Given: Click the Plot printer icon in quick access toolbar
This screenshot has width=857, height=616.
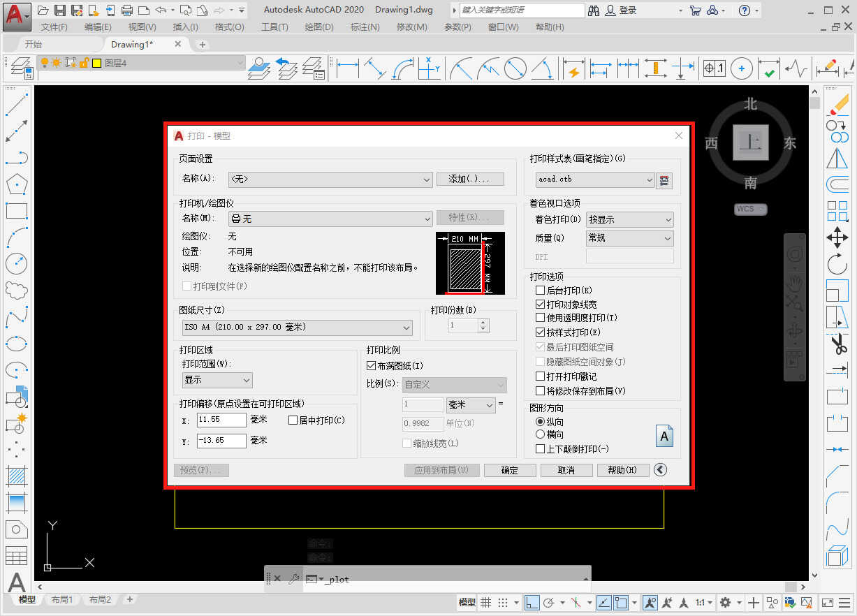Looking at the screenshot, I should click(126, 10).
